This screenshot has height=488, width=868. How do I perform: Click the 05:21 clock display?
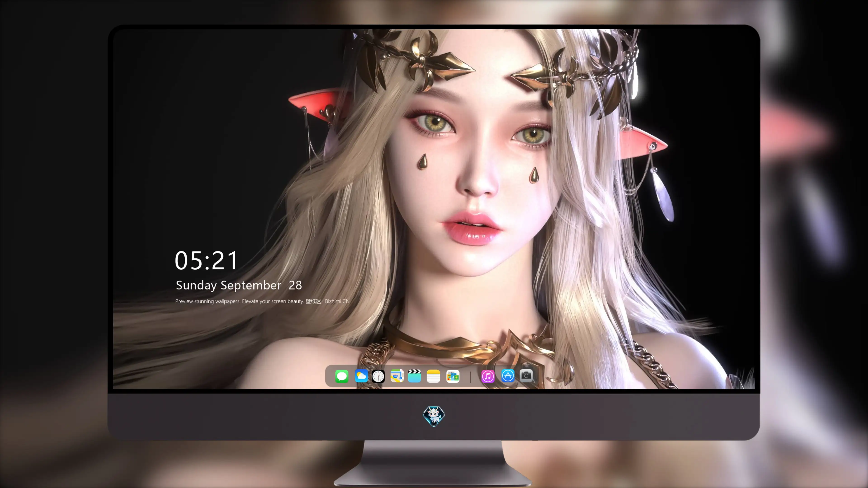click(206, 261)
